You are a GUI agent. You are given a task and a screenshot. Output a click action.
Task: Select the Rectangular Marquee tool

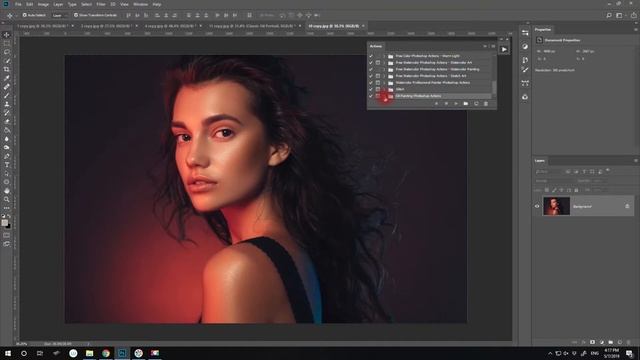coord(7,43)
